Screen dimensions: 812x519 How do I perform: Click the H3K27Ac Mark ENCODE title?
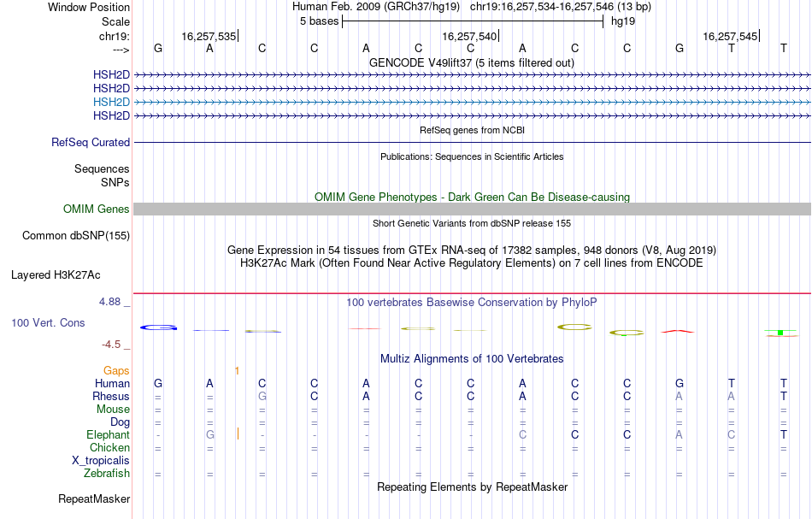tap(472, 263)
